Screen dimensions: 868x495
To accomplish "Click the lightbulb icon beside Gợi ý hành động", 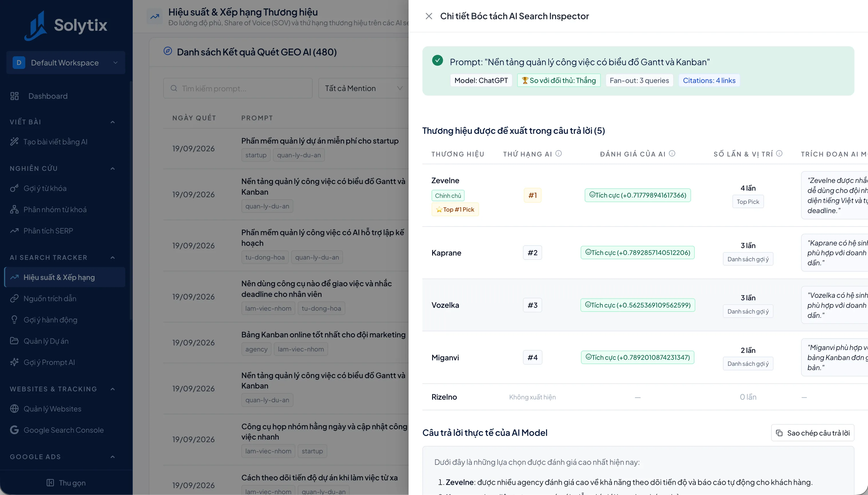I will click(14, 320).
